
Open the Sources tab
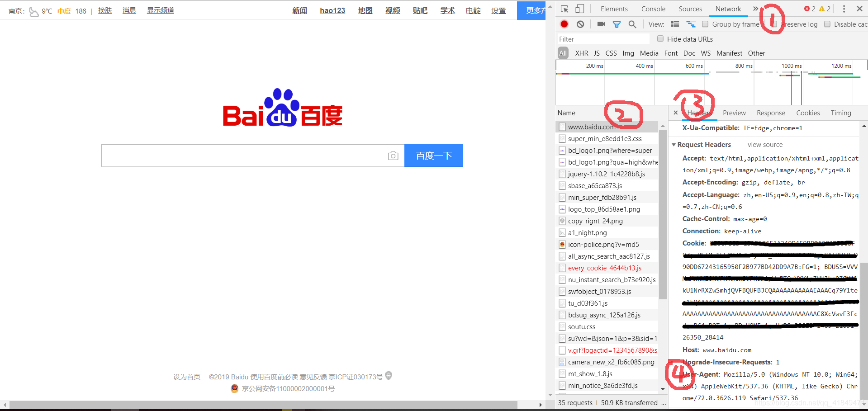690,9
